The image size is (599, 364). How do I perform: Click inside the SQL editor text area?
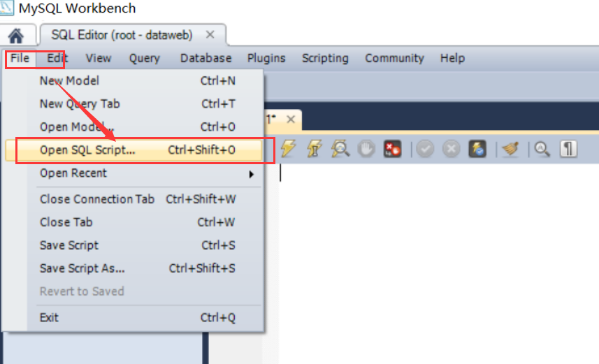pos(438,263)
